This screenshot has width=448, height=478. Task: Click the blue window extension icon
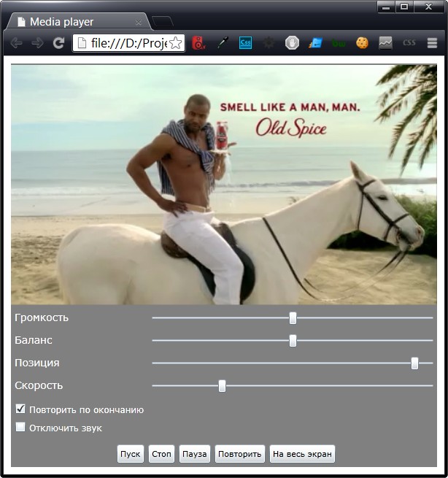click(x=315, y=43)
